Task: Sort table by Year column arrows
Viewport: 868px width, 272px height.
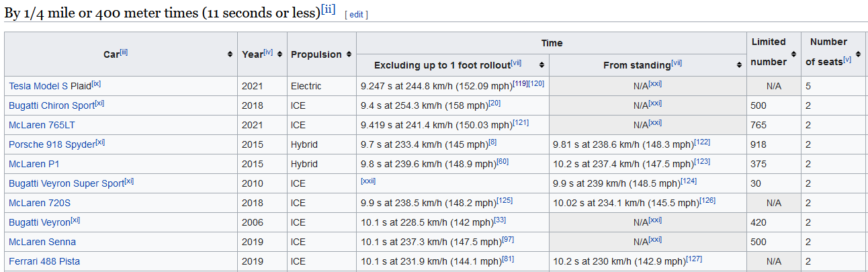Action: click(x=279, y=54)
